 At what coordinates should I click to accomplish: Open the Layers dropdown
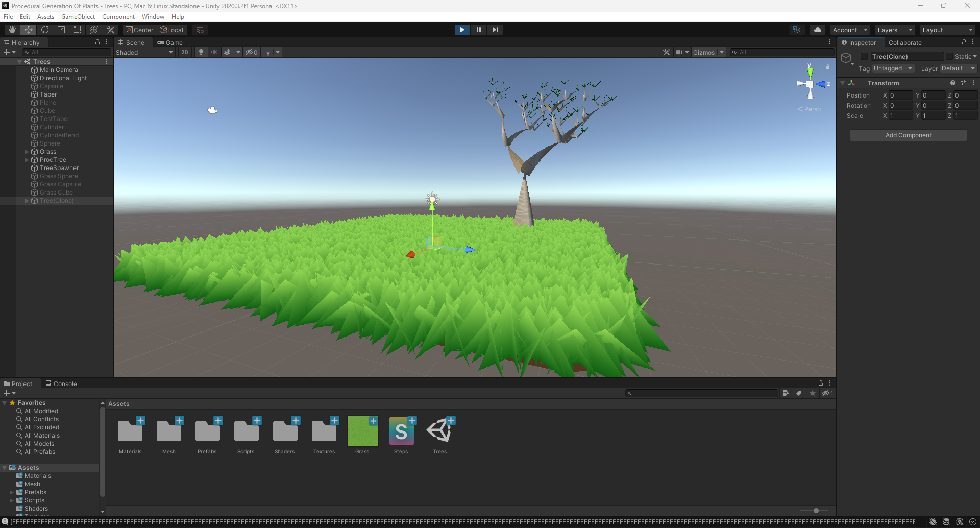[894, 30]
